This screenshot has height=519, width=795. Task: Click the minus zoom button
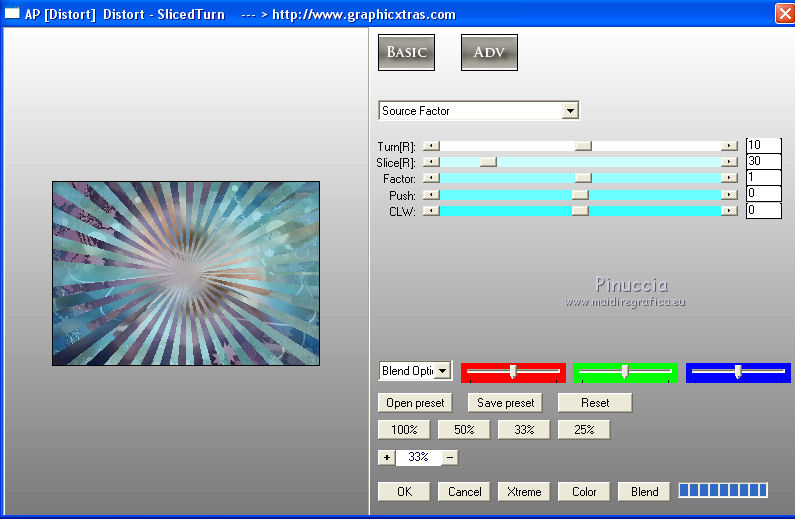(450, 458)
